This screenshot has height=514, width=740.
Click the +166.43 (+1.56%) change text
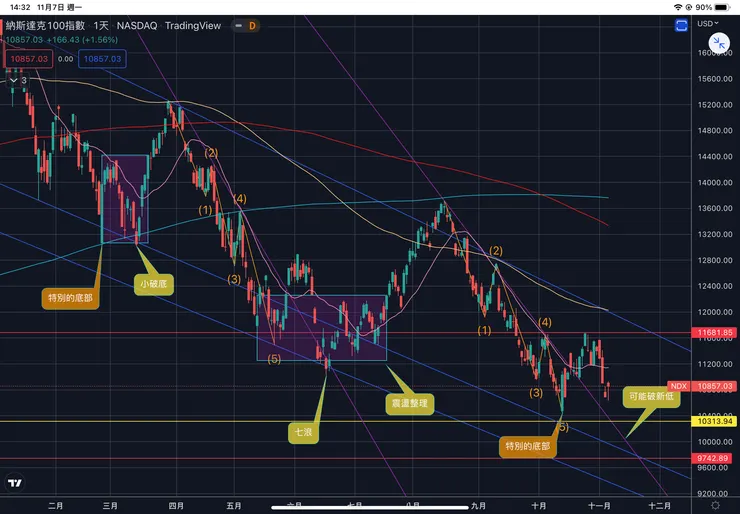pyautogui.click(x=82, y=40)
